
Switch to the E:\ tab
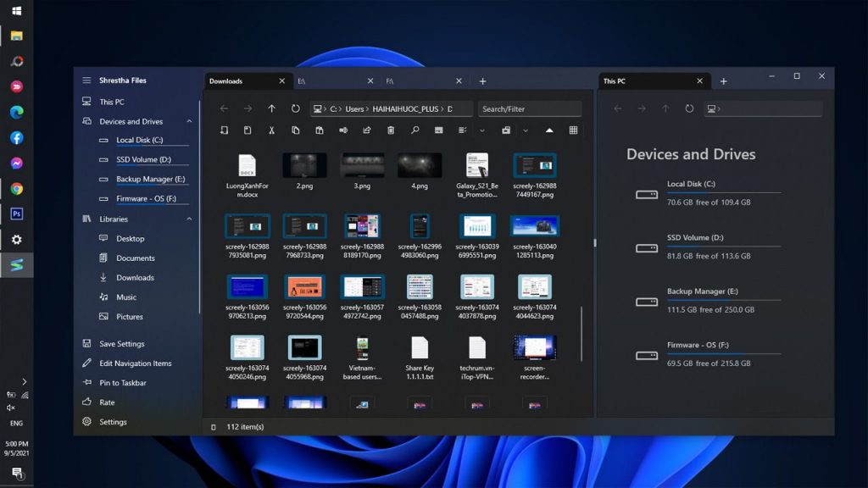[x=336, y=80]
